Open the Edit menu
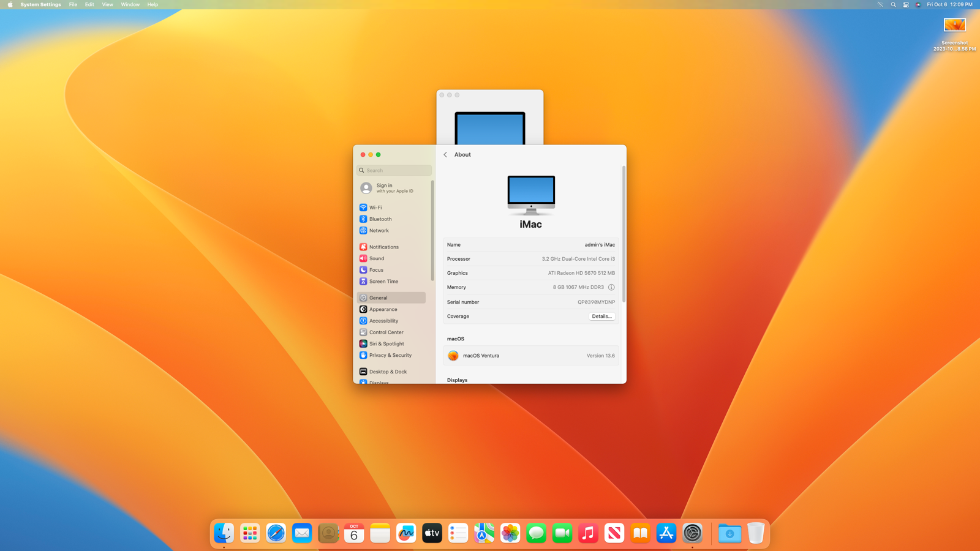Viewport: 980px width, 551px height. (89, 4)
